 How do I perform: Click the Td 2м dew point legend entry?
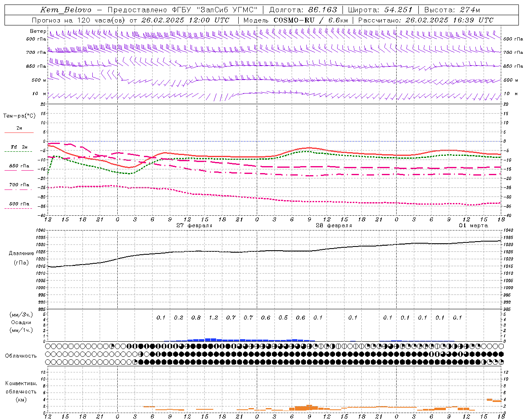point(19,147)
